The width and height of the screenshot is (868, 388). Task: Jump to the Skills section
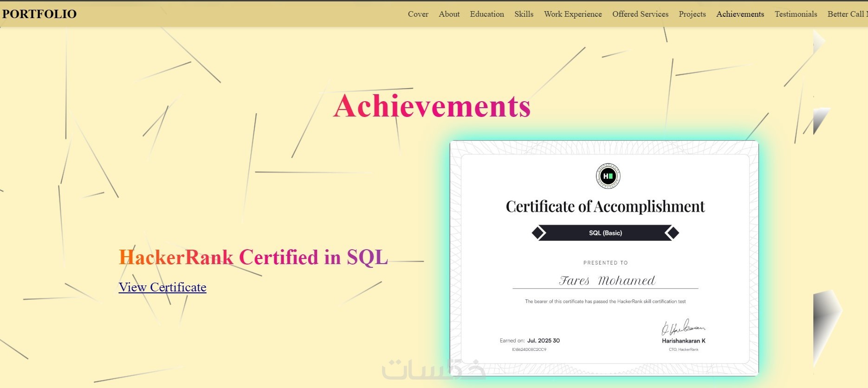click(524, 14)
